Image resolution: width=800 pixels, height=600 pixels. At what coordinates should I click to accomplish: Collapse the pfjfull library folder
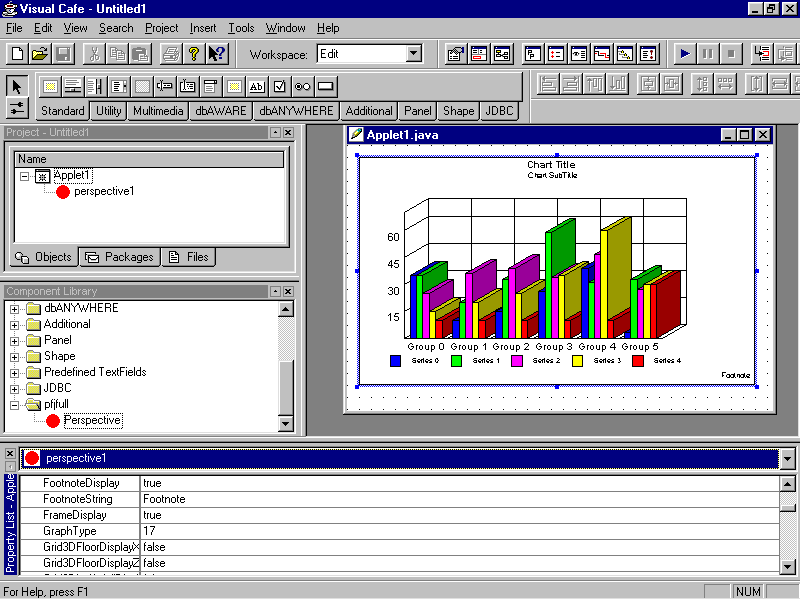coord(14,405)
